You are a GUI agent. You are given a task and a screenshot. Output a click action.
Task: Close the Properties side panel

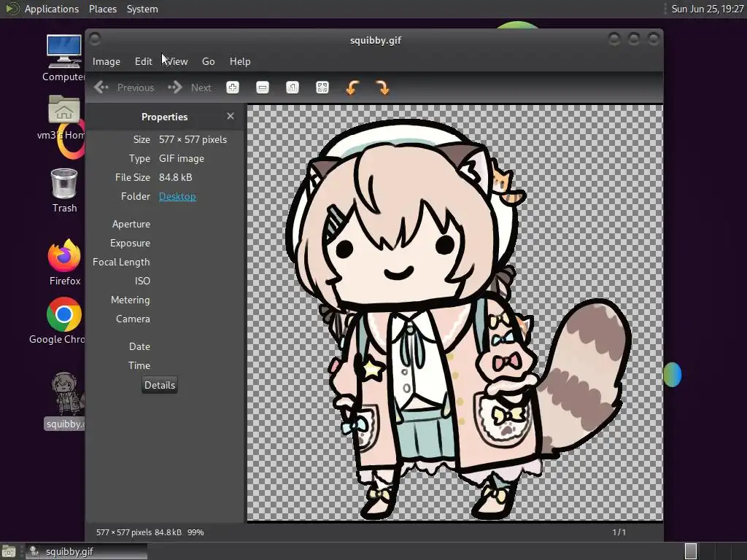coord(231,116)
